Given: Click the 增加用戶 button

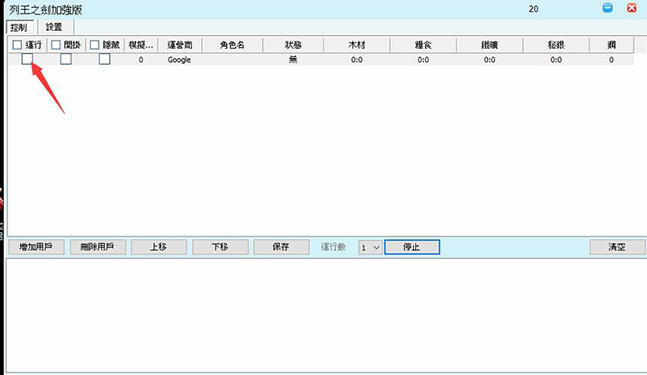Looking at the screenshot, I should point(36,247).
